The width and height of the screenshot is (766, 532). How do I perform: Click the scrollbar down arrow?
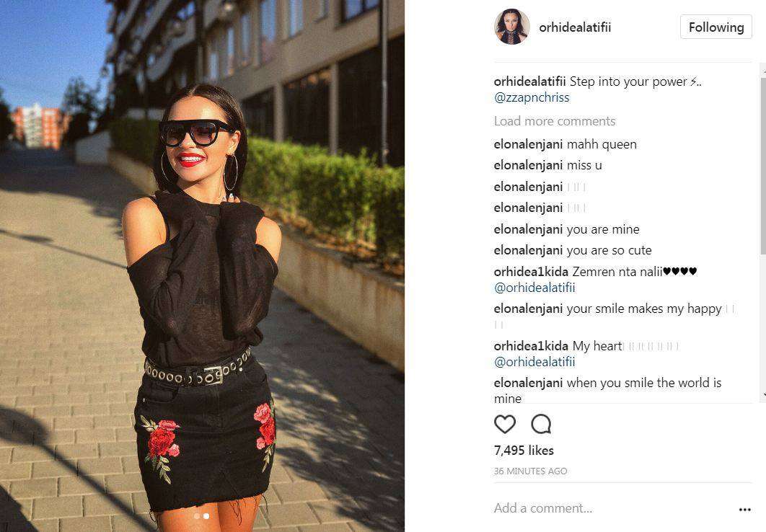click(763, 394)
